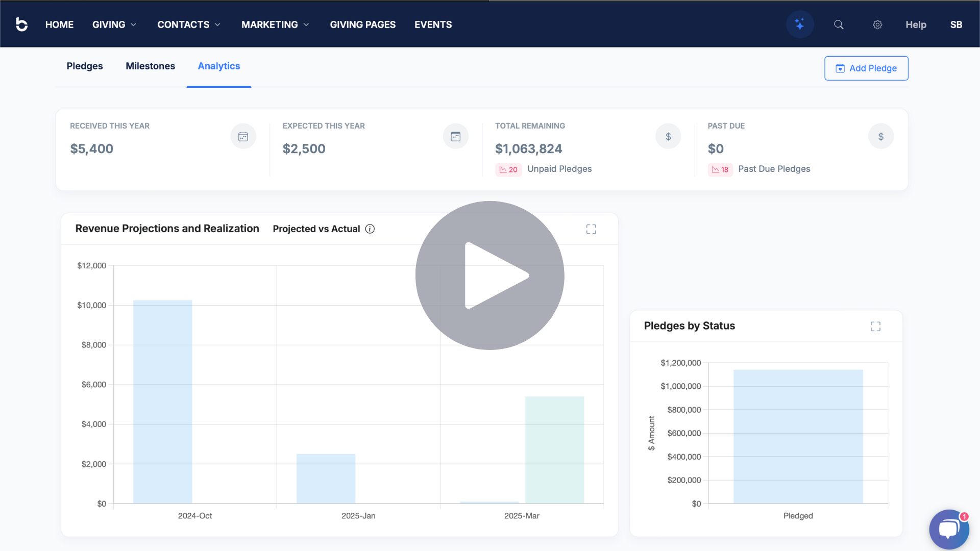Click the 2025-Mar green bar
980x551 pixels.
click(x=554, y=450)
